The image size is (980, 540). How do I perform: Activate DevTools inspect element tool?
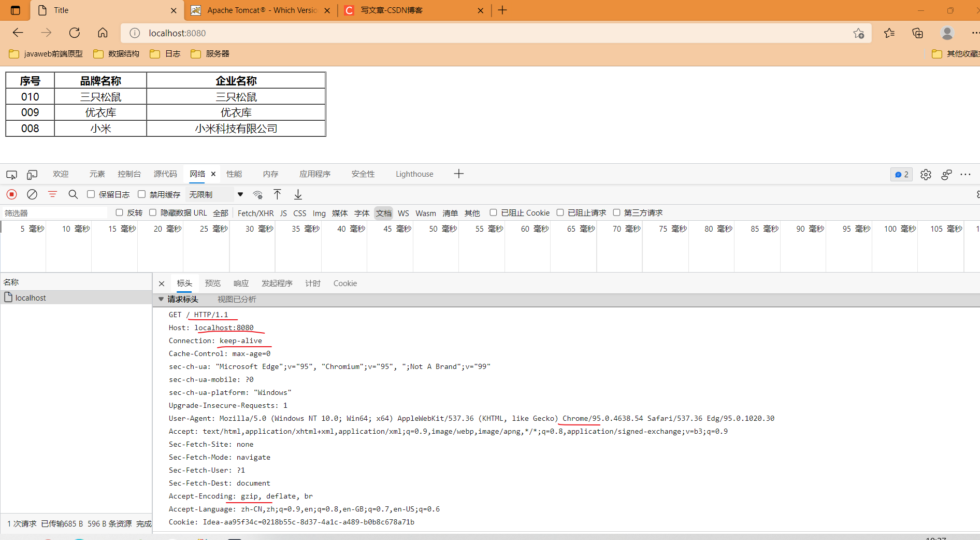(x=11, y=175)
